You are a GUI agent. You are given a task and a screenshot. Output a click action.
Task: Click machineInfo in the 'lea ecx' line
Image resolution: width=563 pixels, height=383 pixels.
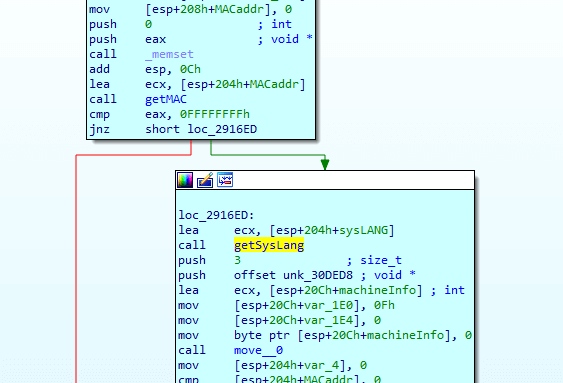378,290
